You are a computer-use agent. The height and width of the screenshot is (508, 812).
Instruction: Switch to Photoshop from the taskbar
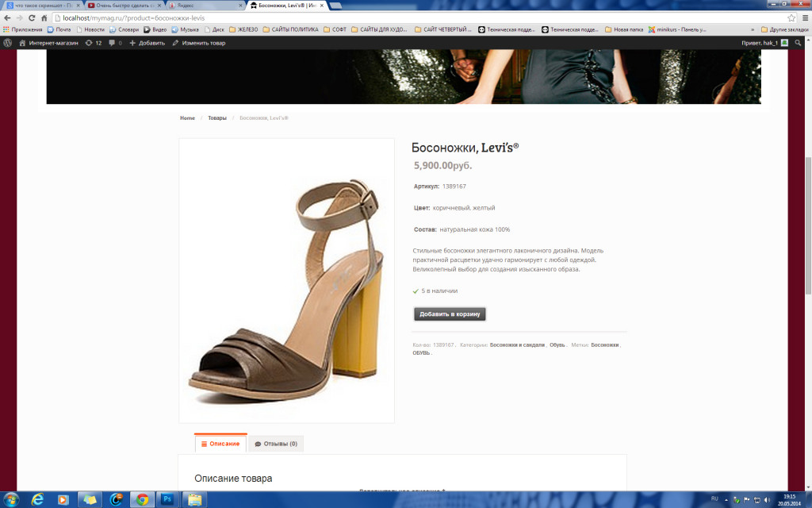167,499
